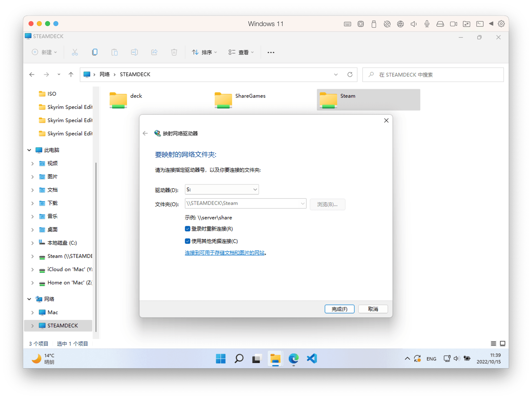Click the Rename icon in toolbar
This screenshot has height=399, width=532.
pos(134,52)
